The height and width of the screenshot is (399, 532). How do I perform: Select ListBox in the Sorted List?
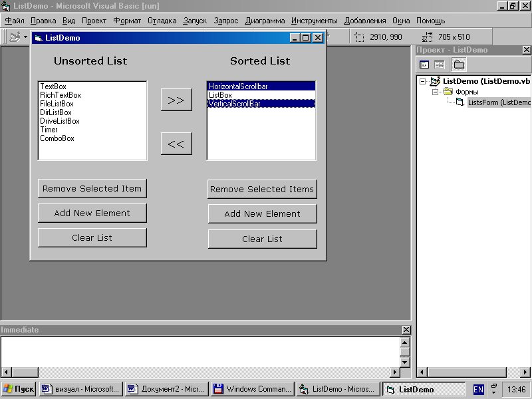coord(261,95)
